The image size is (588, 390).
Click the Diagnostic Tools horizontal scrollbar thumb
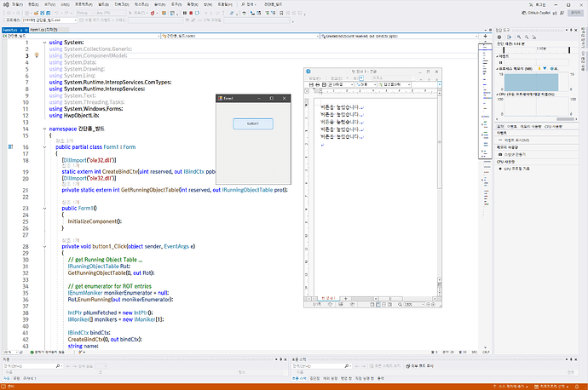point(565,119)
